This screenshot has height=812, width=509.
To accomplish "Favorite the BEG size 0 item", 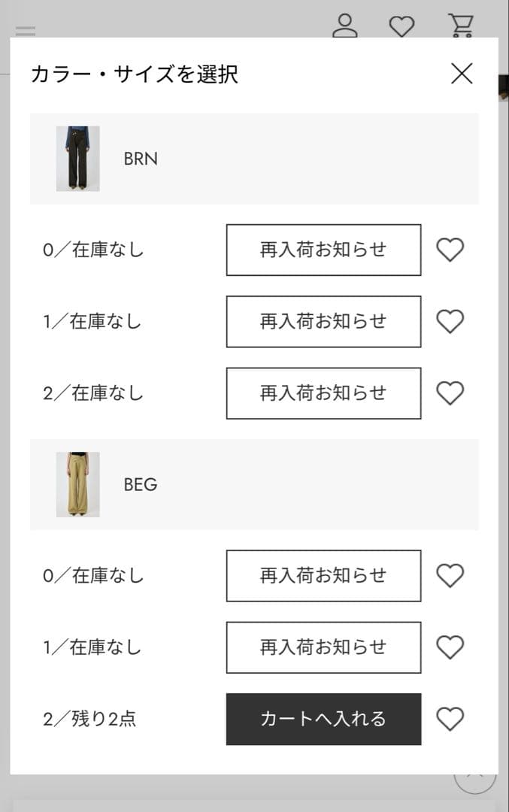I will pos(450,576).
